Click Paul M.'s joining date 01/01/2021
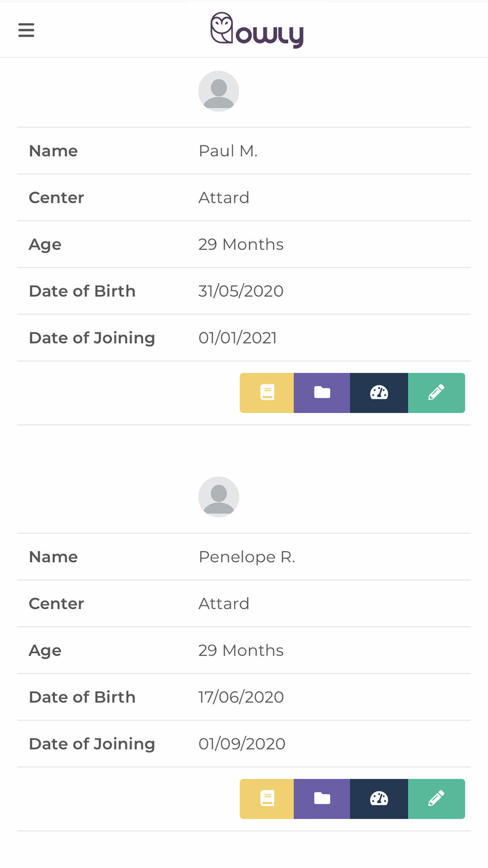Viewport: 488px width, 868px height. (238, 338)
